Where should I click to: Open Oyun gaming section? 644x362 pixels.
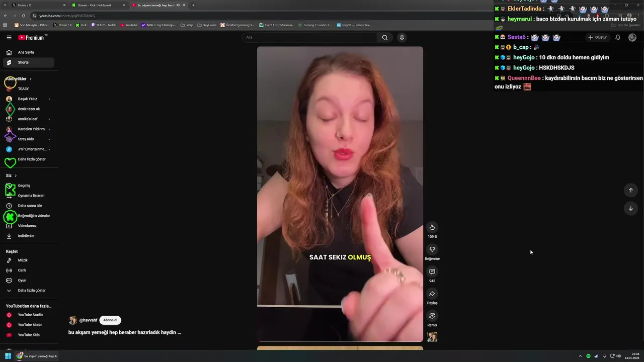point(29,281)
